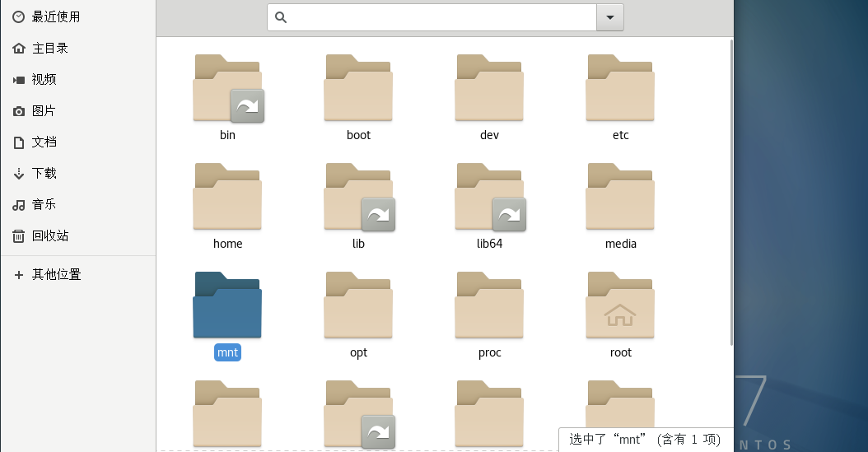The height and width of the screenshot is (452, 868).
Task: Click the mnt folder name label
Action: click(227, 352)
